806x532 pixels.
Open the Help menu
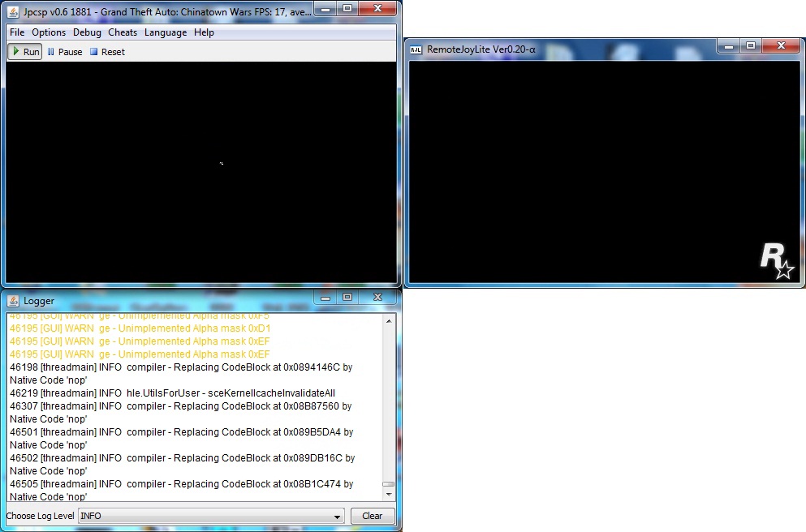(204, 32)
